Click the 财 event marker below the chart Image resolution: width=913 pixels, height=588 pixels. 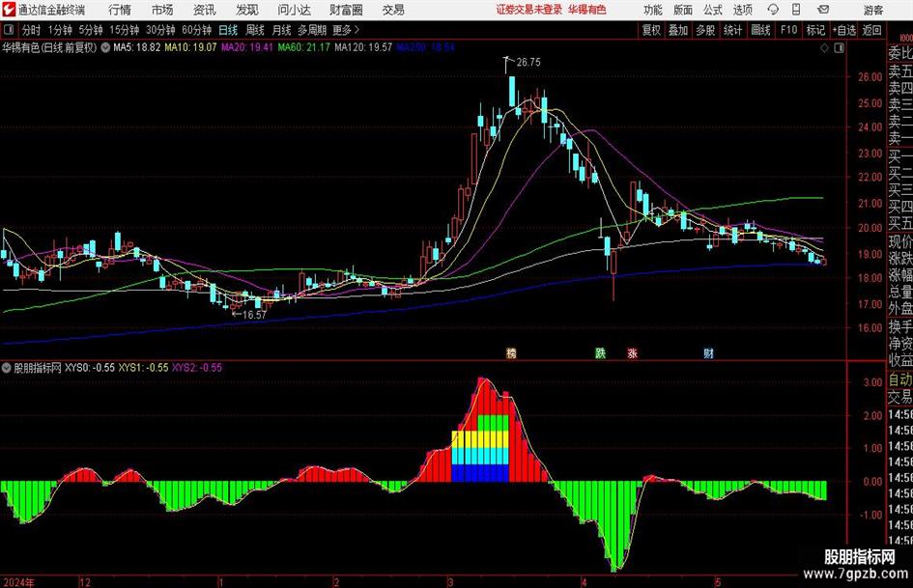[x=708, y=352]
